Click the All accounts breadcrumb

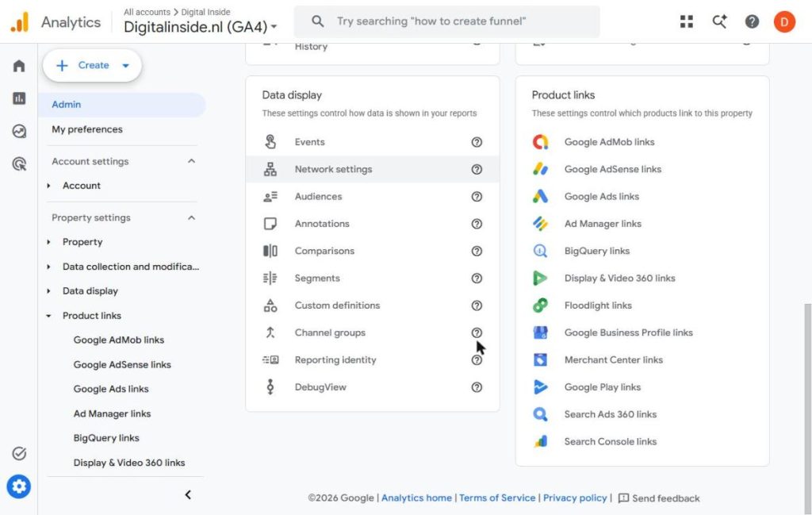tap(147, 12)
